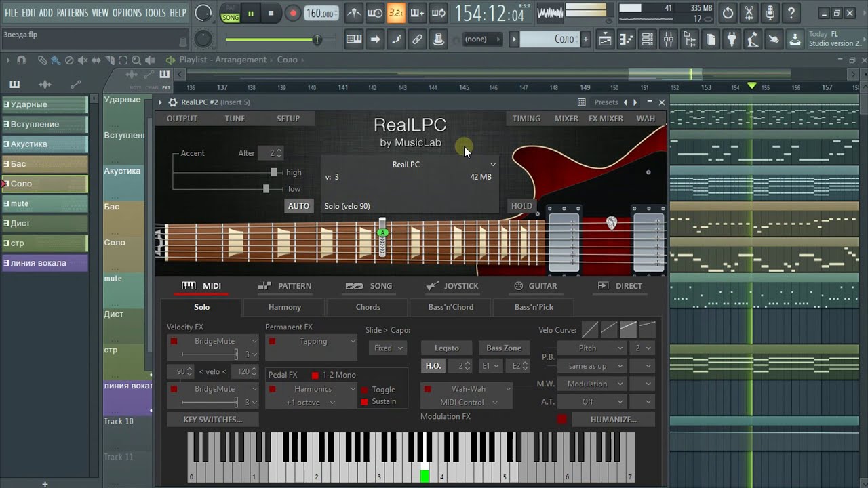Toggle the H.O. hammer-on button
The width and height of the screenshot is (868, 488).
pos(433,366)
